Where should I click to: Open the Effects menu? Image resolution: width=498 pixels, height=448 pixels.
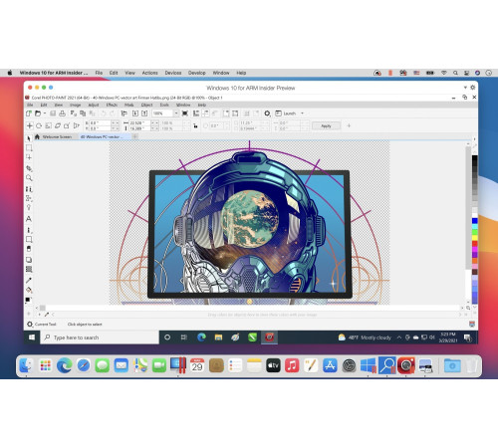(x=112, y=105)
